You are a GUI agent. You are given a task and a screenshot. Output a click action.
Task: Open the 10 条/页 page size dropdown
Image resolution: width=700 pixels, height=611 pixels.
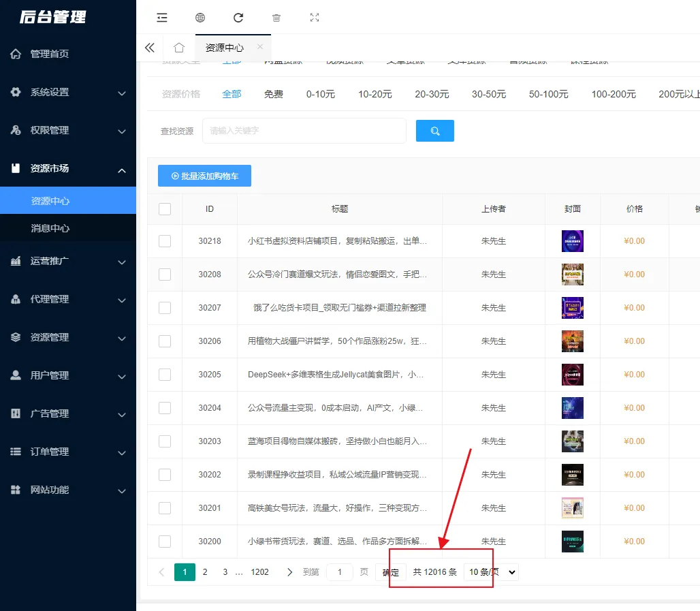(492, 572)
